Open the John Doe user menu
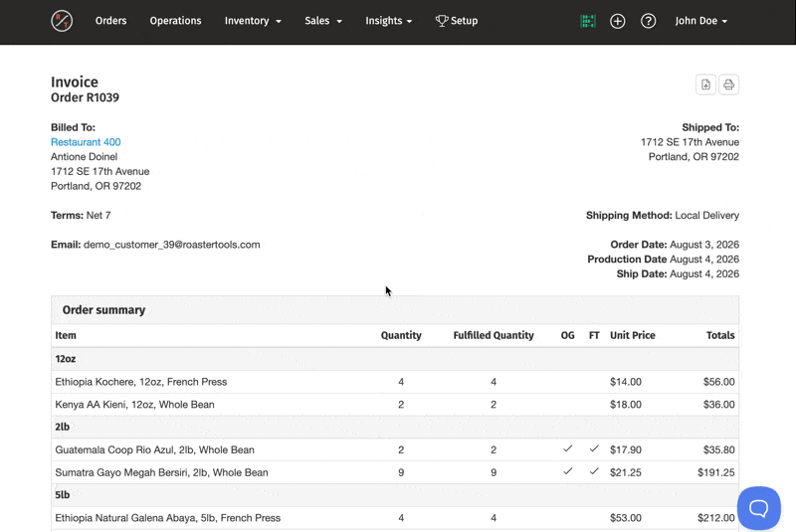The image size is (796, 532). point(701,21)
